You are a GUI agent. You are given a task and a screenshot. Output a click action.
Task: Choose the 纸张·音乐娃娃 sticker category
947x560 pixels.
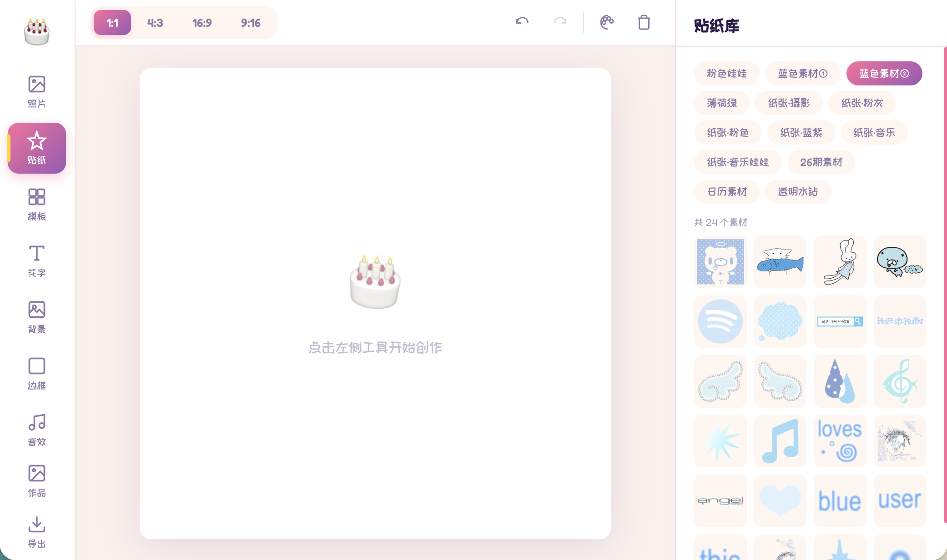[738, 162]
